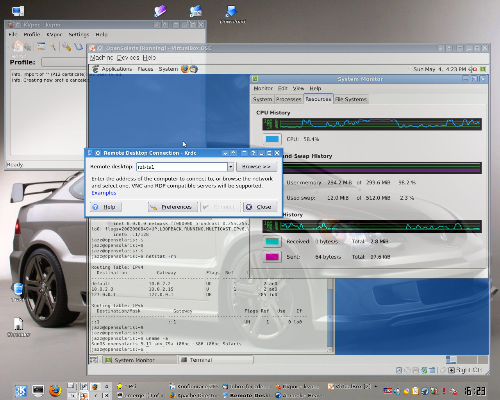Screen dimensions: 500x400
Task: Expand the Remote desktop address dropdown arrow
Action: [x=231, y=166]
